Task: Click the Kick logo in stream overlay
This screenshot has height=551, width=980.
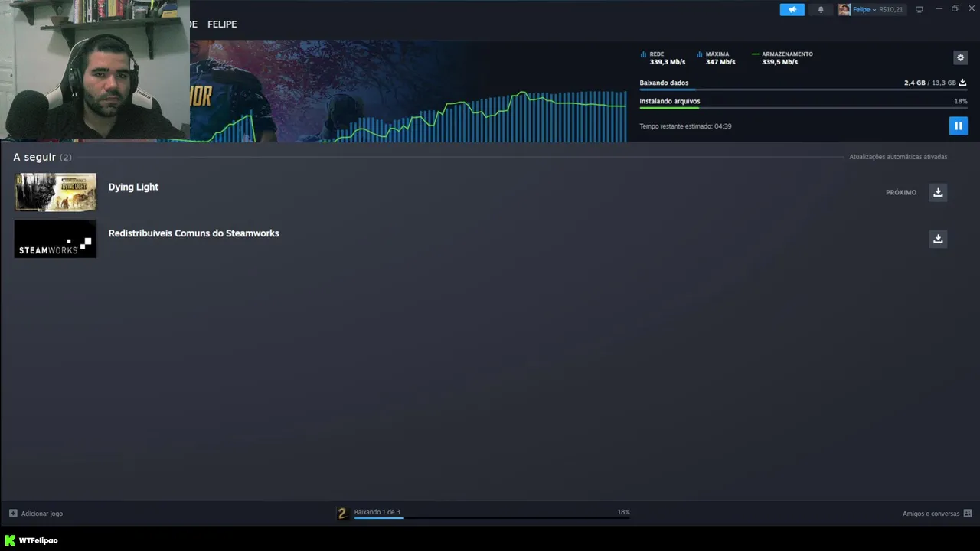Action: click(10, 540)
